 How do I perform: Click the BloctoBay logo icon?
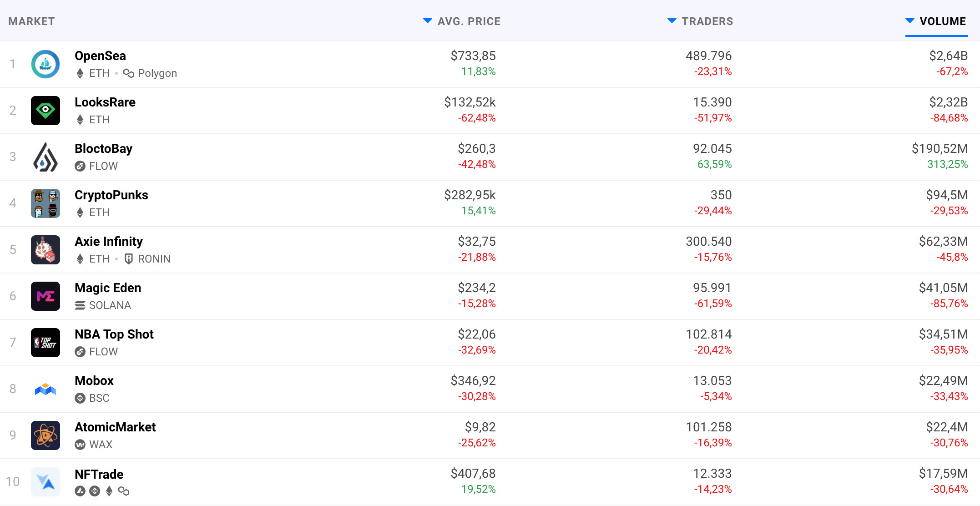(45, 157)
